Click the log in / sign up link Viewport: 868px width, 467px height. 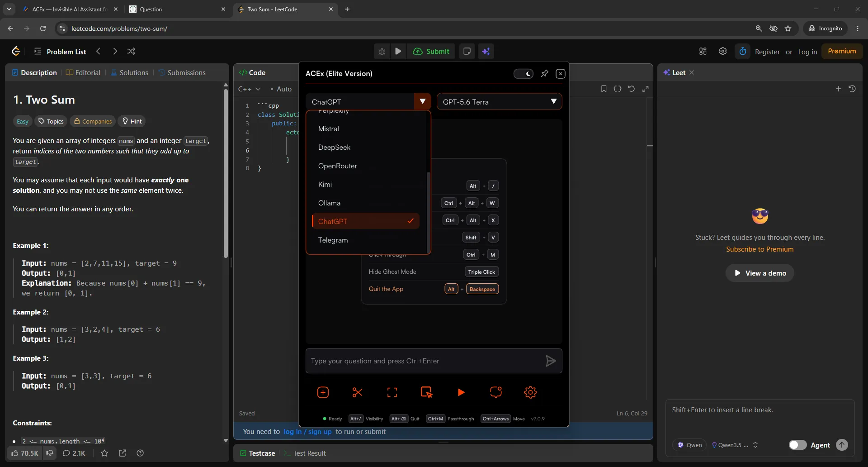(307, 432)
